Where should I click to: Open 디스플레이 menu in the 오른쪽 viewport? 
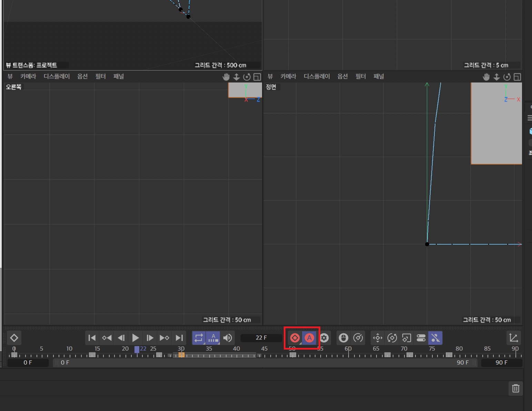pyautogui.click(x=57, y=77)
